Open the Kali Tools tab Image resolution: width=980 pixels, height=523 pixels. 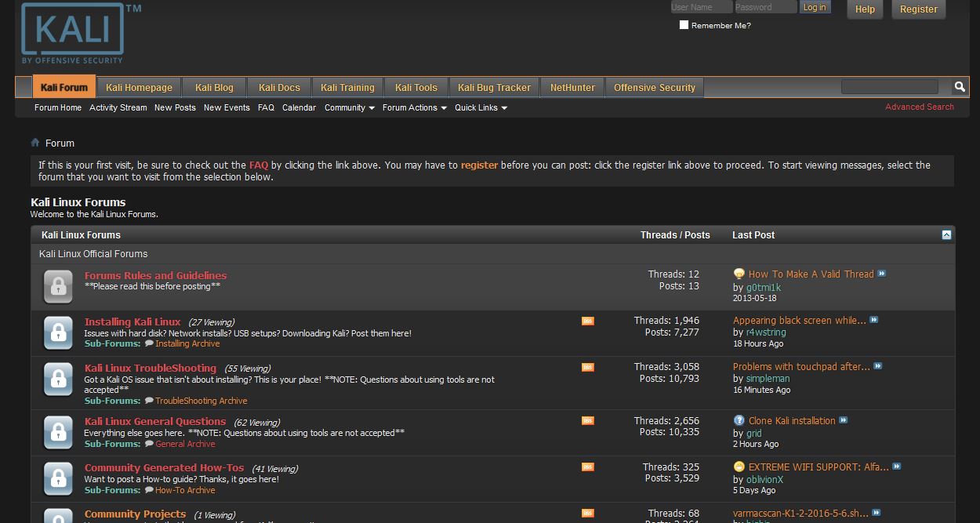(x=416, y=87)
